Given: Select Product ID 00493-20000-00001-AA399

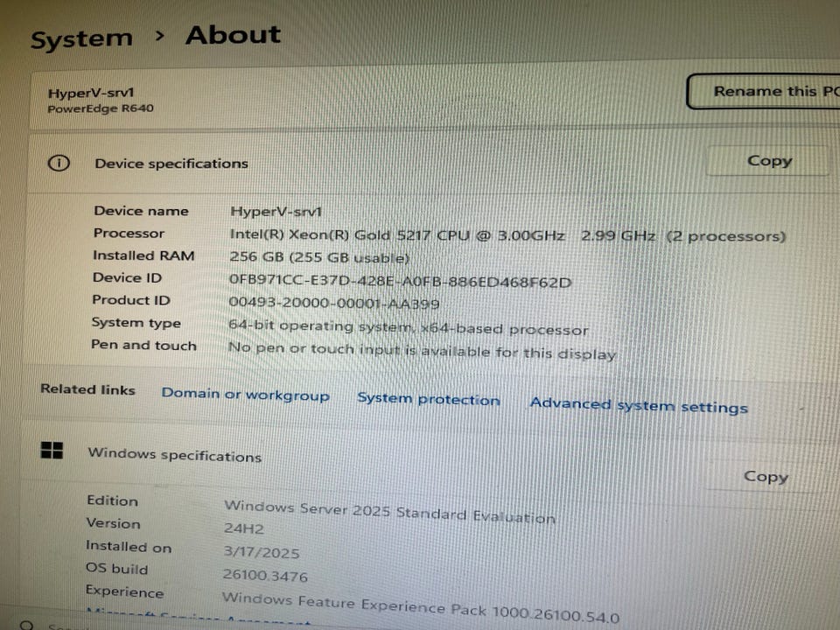Looking at the screenshot, I should pos(333,303).
